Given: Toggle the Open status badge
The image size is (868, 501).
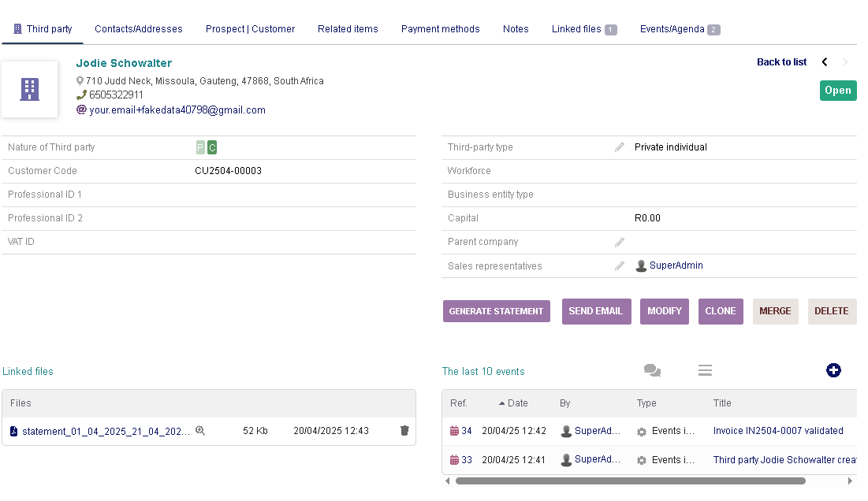Looking at the screenshot, I should 837,91.
